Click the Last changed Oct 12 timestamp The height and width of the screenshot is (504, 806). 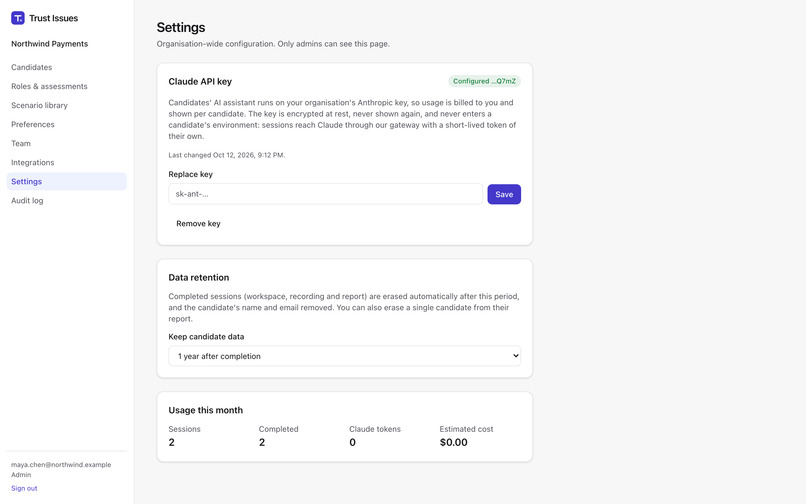click(x=227, y=155)
